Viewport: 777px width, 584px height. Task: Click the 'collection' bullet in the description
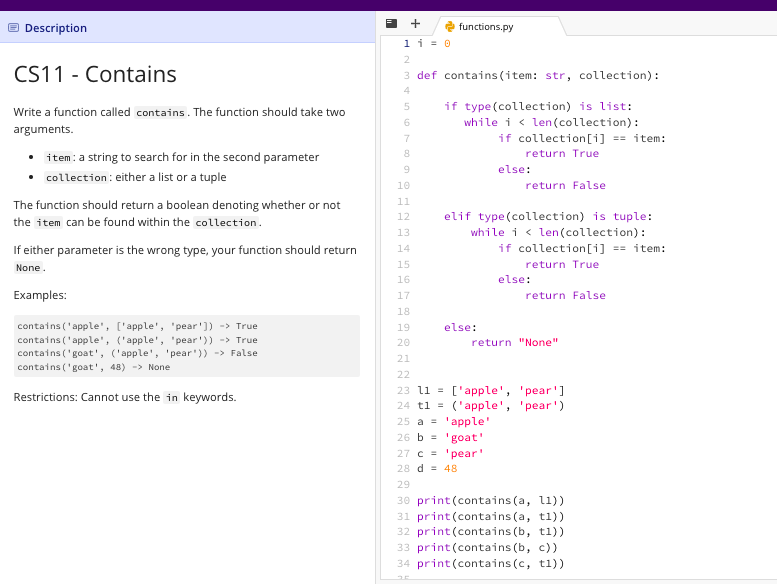pos(135,177)
